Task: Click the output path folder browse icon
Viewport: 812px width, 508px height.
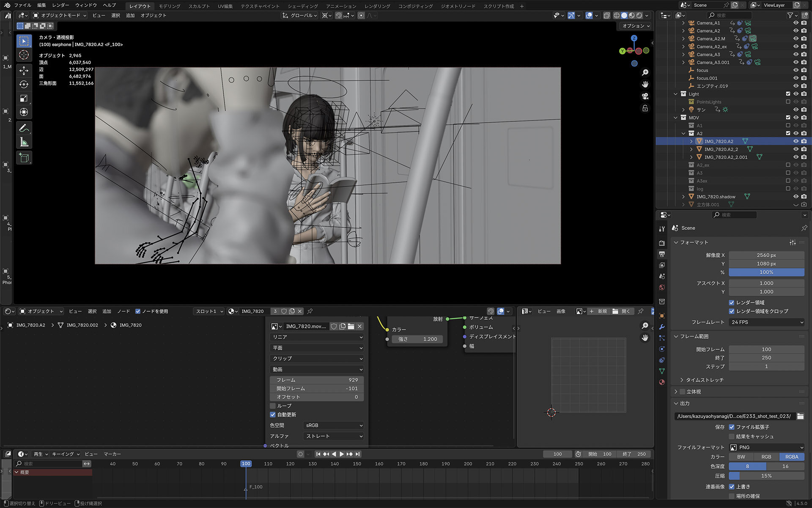Action: 800,416
